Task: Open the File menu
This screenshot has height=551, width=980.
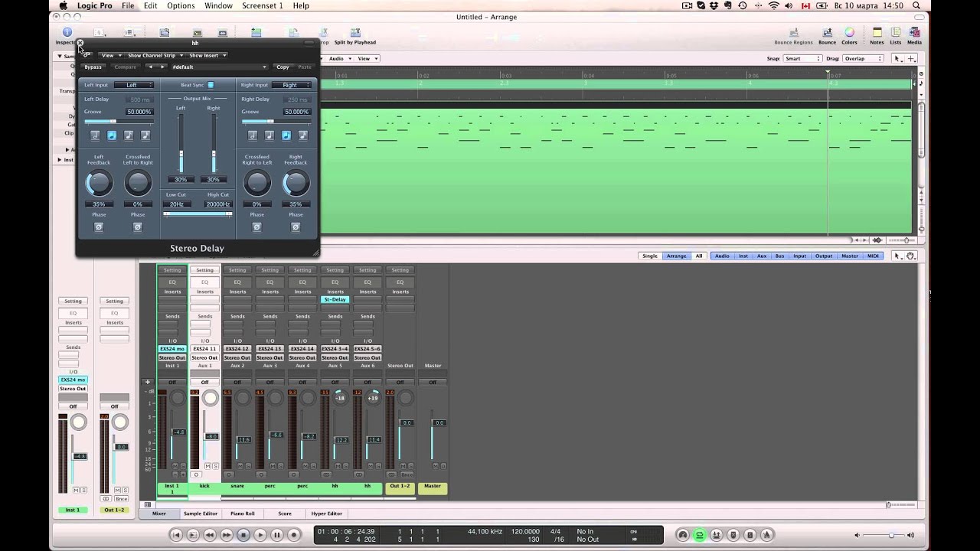Action: [x=128, y=5]
